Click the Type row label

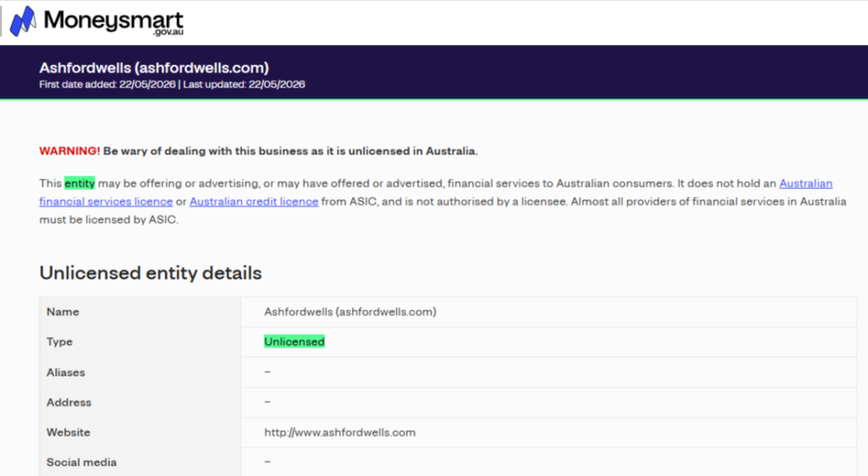59,342
